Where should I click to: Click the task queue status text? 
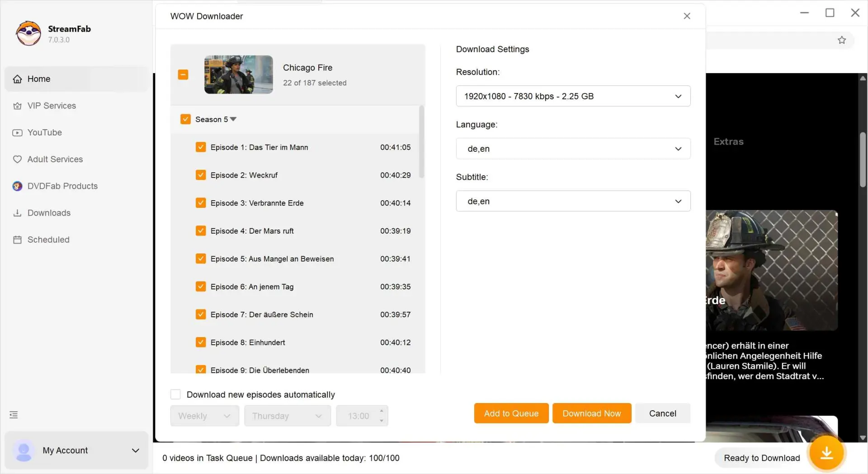281,458
